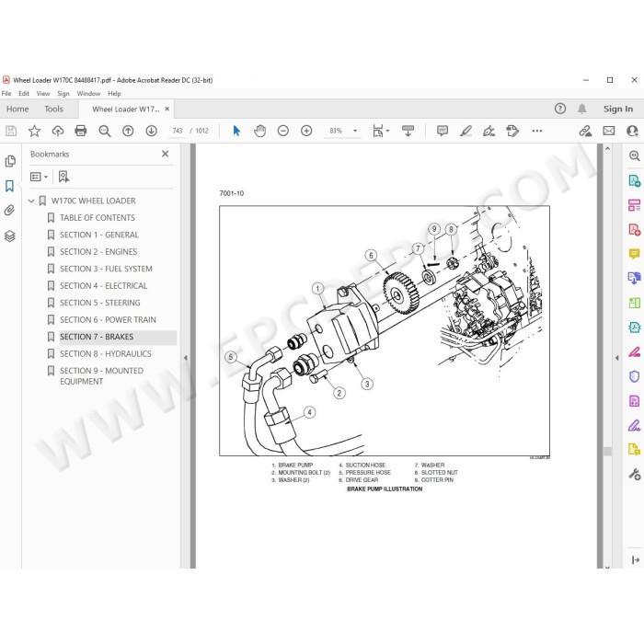The height and width of the screenshot is (644, 644).
Task: Click the Sign In button
Action: pos(617,109)
